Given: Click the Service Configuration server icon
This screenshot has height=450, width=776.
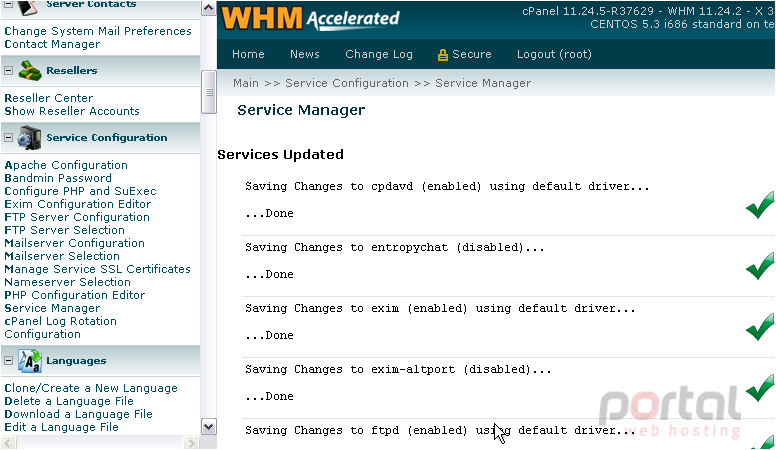Looking at the screenshot, I should pos(29,138).
